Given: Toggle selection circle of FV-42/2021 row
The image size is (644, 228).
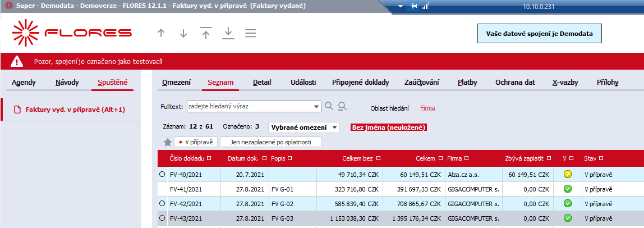Looking at the screenshot, I should [x=162, y=203].
